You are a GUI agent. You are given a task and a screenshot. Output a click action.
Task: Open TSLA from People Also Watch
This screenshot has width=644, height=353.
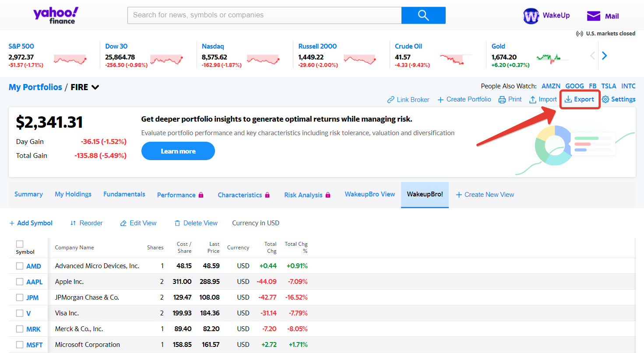[609, 86]
